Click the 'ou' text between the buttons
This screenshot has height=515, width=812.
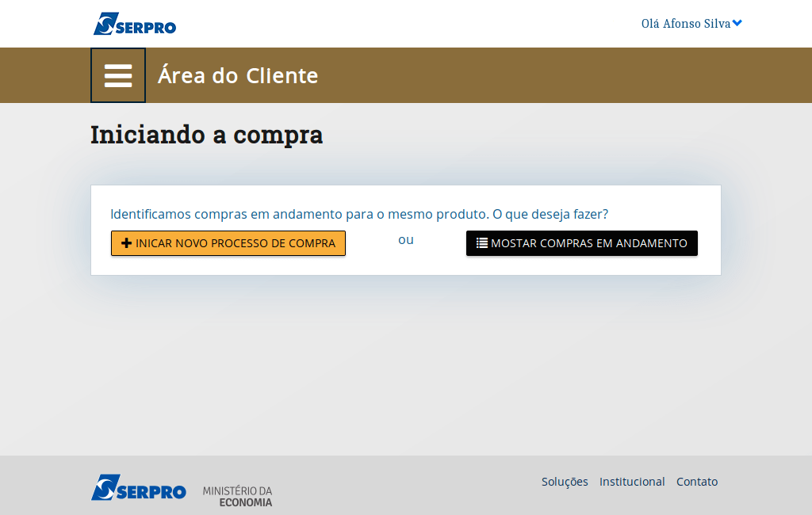pyautogui.click(x=406, y=239)
